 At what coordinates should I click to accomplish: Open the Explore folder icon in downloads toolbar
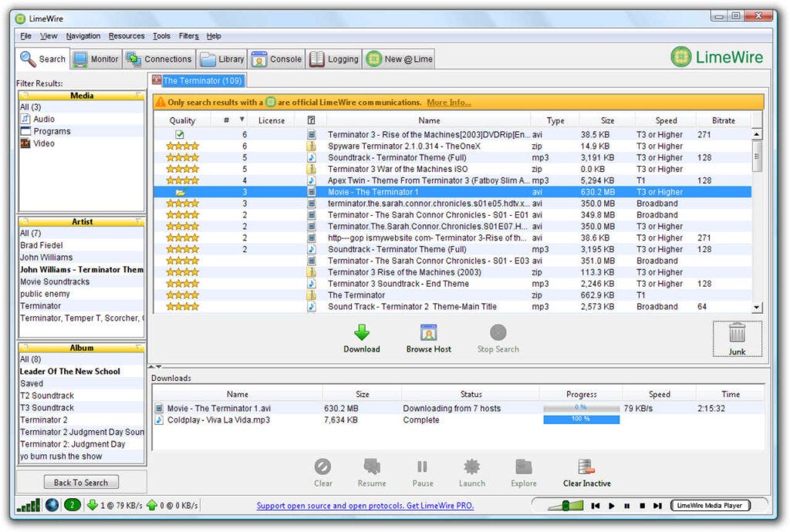pyautogui.click(x=523, y=466)
